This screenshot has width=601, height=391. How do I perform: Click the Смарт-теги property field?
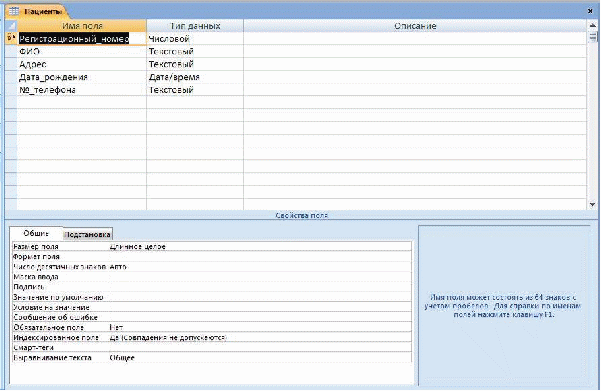260,348
